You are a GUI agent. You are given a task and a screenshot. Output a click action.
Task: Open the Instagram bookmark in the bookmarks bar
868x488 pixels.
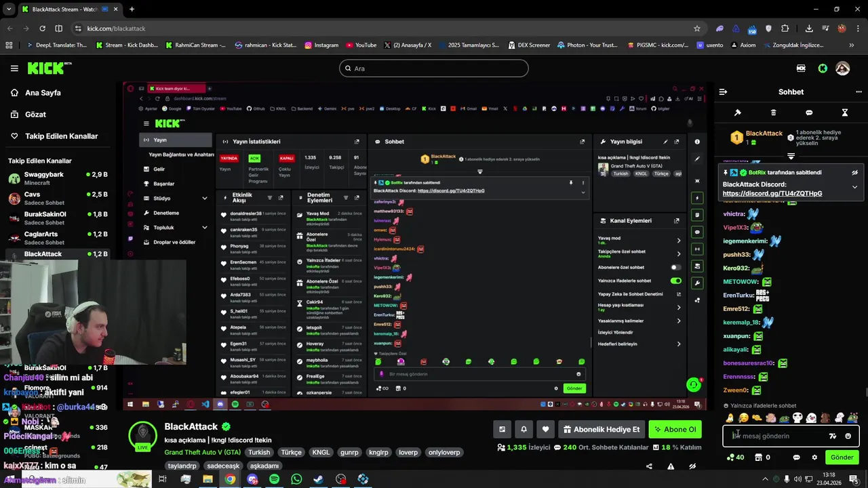point(321,45)
